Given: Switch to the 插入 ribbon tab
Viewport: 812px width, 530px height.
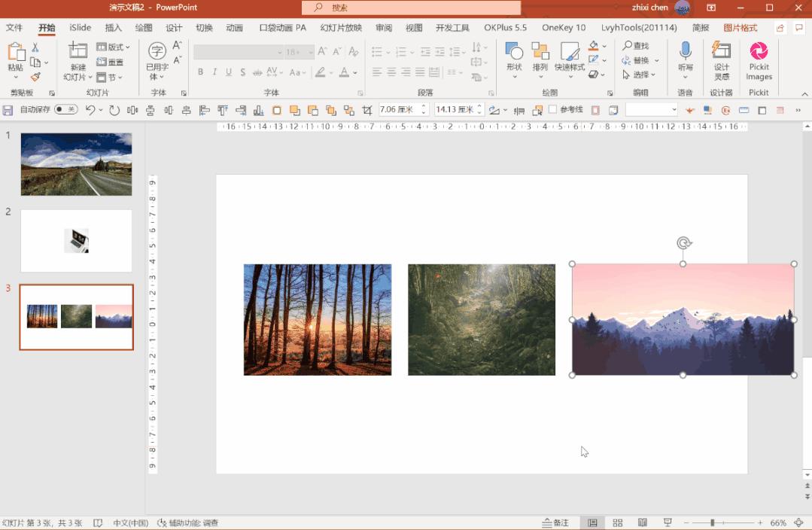Looking at the screenshot, I should coord(112,27).
